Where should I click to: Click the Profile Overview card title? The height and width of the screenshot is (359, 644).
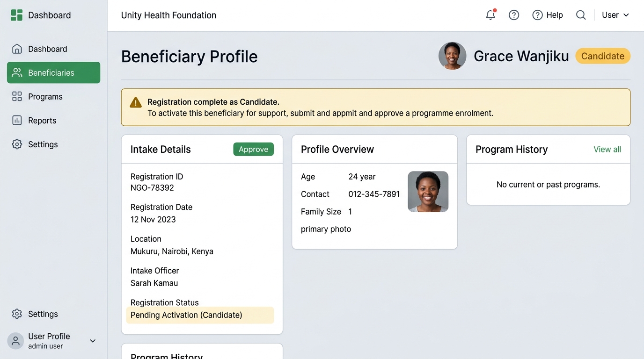pos(337,150)
